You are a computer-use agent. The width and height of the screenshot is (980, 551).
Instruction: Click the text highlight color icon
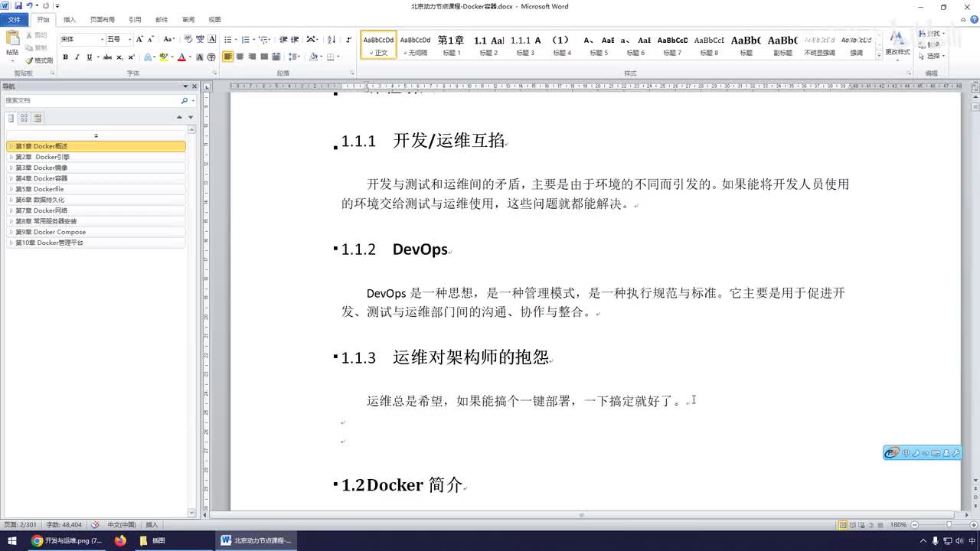[x=163, y=57]
